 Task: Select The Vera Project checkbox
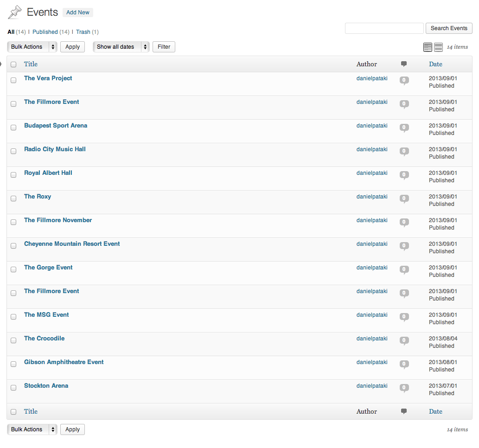pos(13,80)
